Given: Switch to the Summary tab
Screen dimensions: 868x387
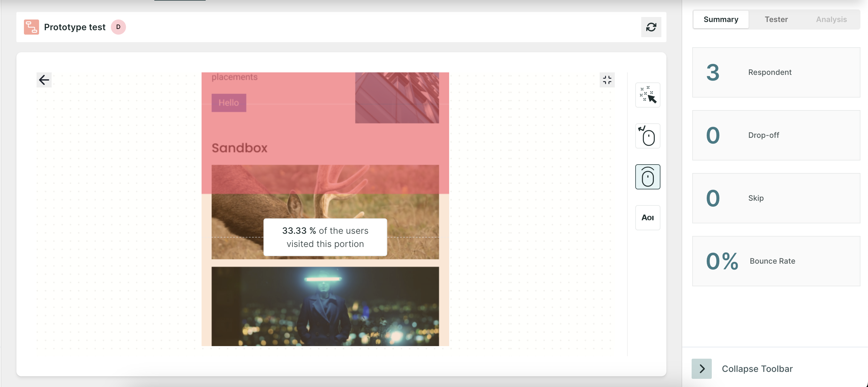Looking at the screenshot, I should (721, 20).
